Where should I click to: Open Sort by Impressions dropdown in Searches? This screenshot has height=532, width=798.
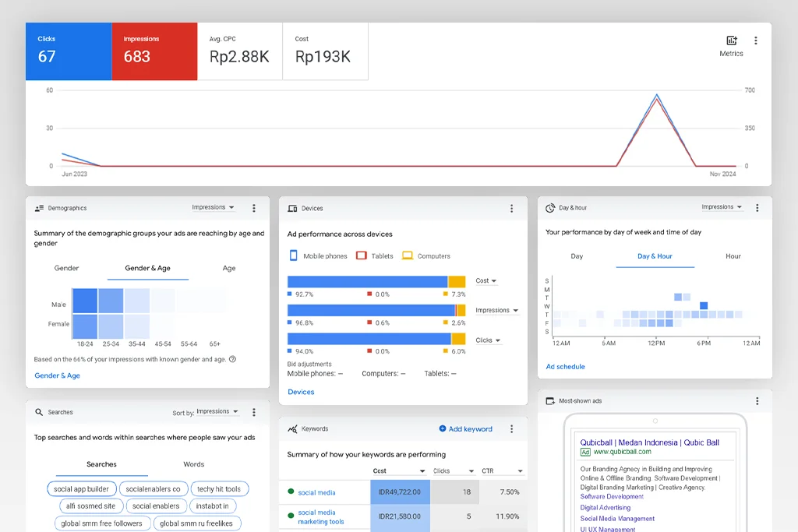pyautogui.click(x=217, y=412)
